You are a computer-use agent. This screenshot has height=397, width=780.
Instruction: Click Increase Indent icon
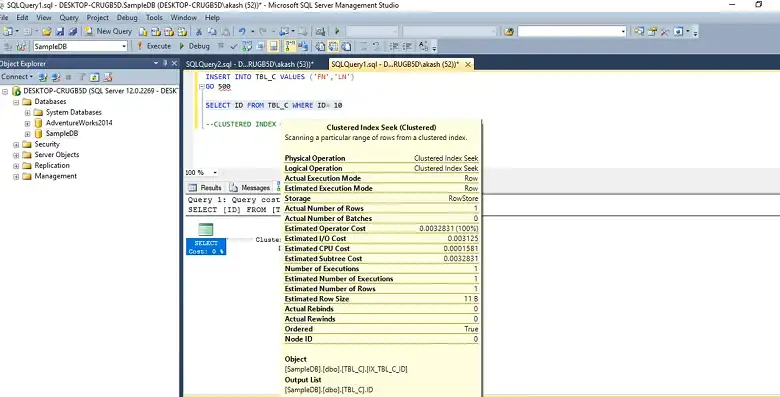coord(407,46)
